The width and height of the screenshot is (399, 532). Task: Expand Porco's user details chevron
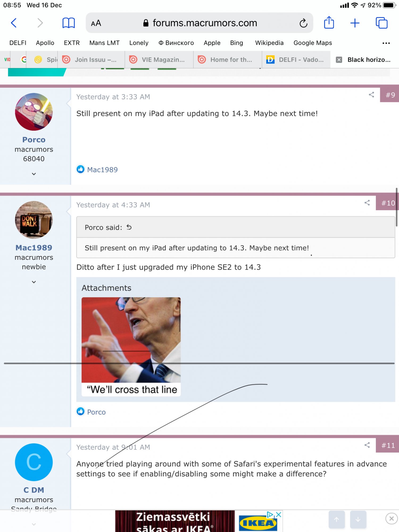34,174
